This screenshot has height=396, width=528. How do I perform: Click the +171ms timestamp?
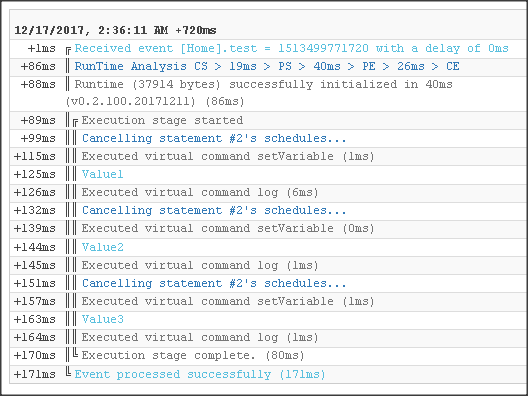coord(35,374)
